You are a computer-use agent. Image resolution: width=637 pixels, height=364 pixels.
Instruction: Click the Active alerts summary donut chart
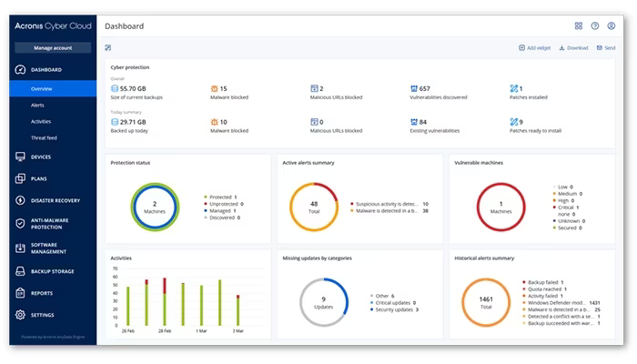[x=314, y=207]
